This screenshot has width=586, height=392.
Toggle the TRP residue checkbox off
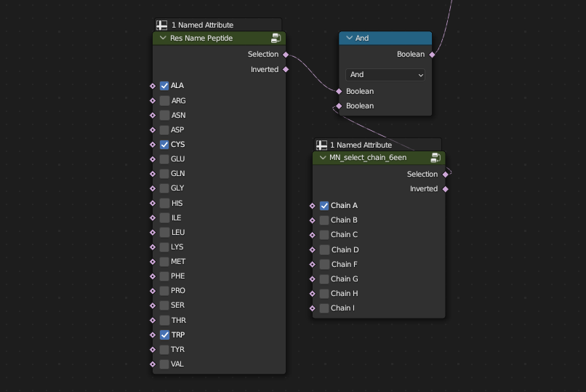164,335
